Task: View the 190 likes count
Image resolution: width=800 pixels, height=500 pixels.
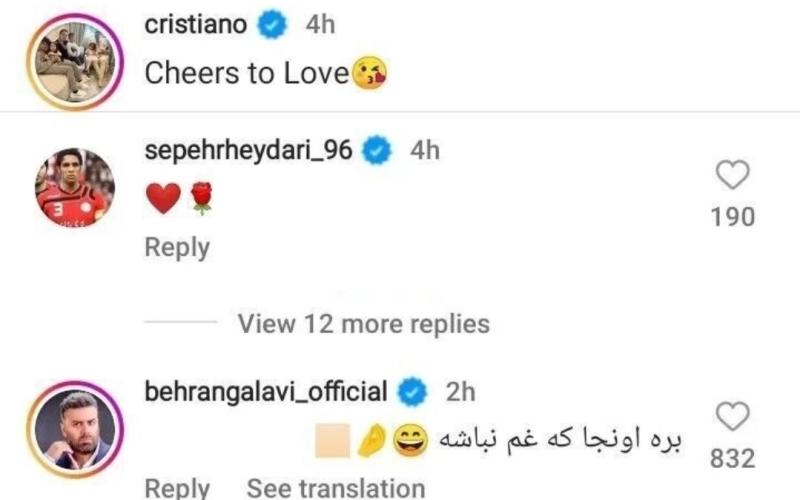Action: [x=734, y=216]
